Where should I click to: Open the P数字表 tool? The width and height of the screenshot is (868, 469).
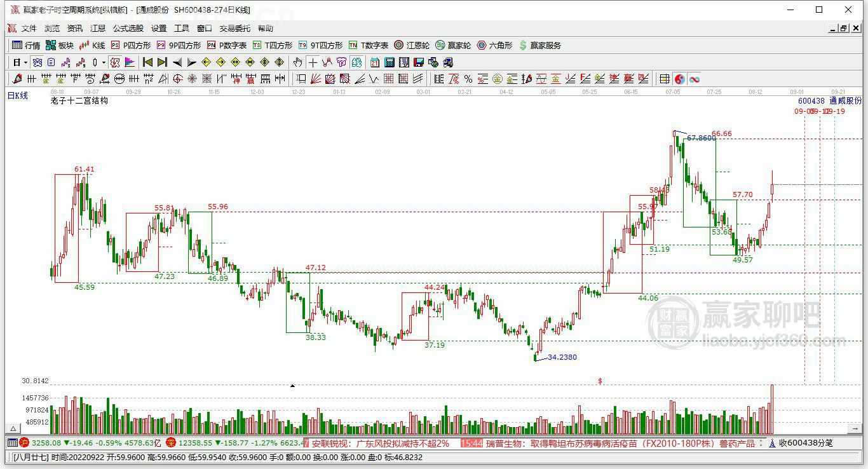(227, 45)
